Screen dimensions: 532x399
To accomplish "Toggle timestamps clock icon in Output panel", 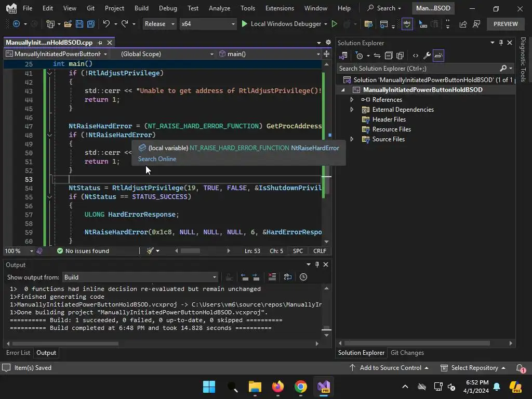I will tap(303, 277).
